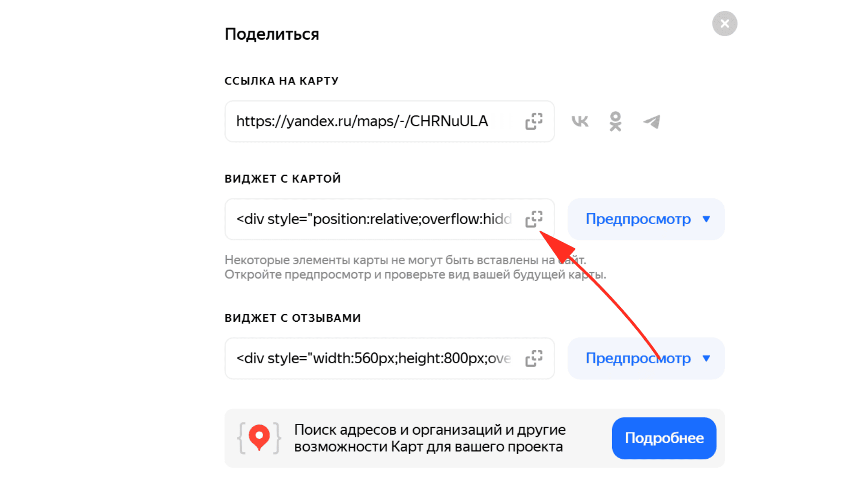
Task: Click the heading 'ССЫЛКА НА КАРТУ'
Action: [282, 81]
